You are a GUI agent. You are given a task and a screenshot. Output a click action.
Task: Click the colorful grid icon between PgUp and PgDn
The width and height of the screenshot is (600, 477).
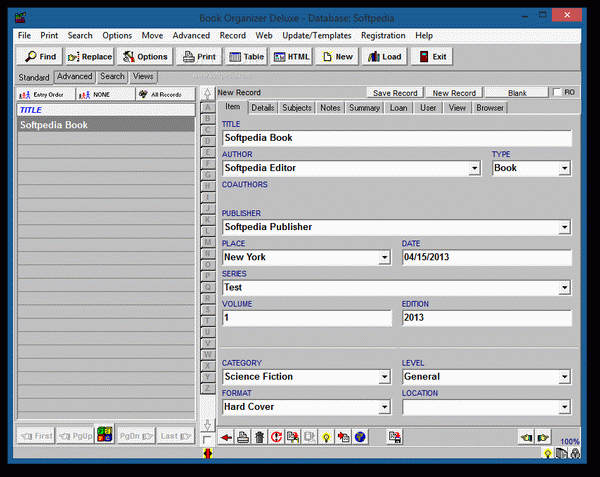pos(105,436)
